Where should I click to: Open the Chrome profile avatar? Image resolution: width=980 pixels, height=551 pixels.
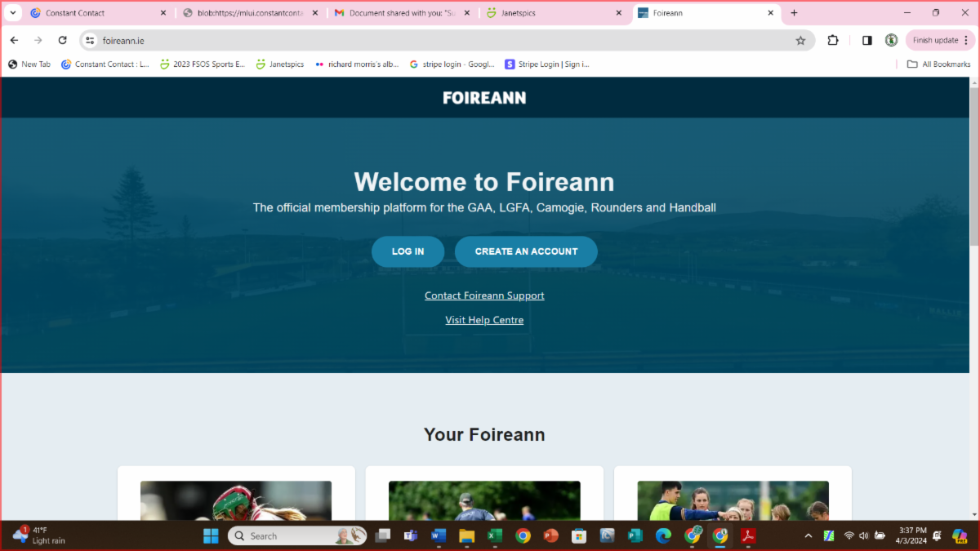pos(891,40)
